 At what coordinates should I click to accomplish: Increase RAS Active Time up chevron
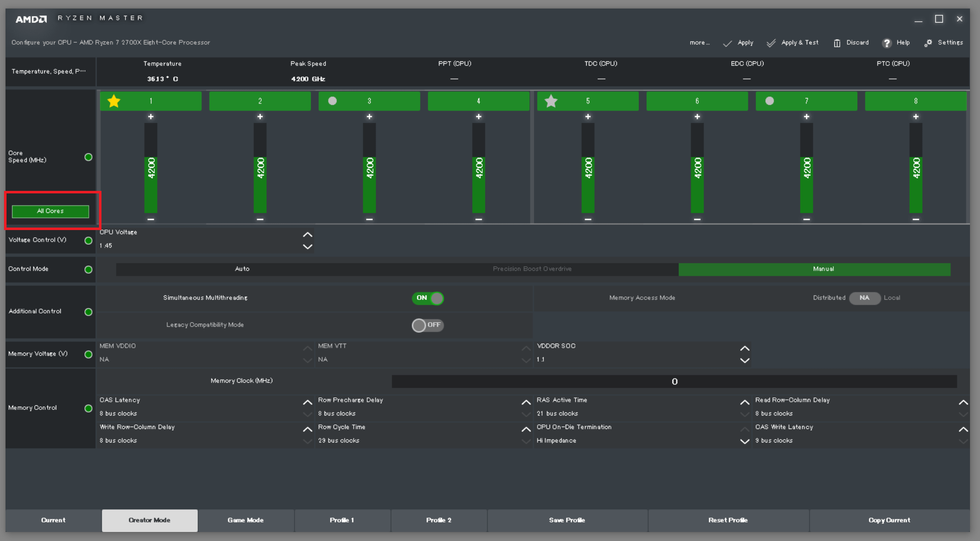click(x=744, y=402)
